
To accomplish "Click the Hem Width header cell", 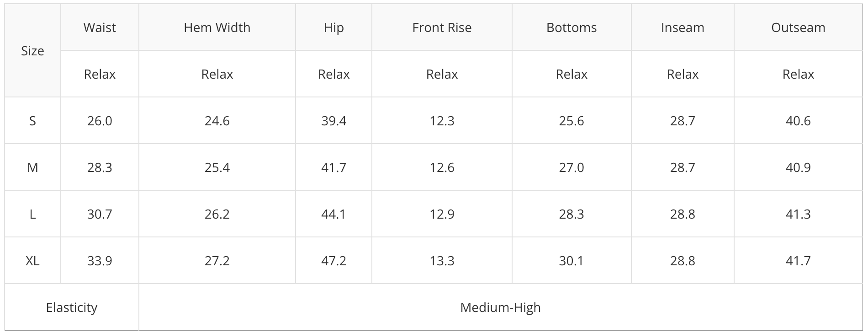I will [x=217, y=27].
